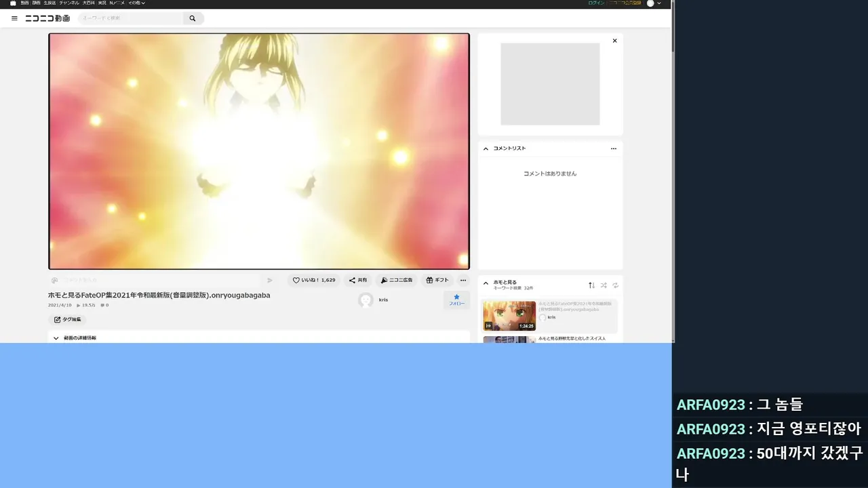Click the 共有 share button
This screenshot has height=488, width=868.
[358, 280]
